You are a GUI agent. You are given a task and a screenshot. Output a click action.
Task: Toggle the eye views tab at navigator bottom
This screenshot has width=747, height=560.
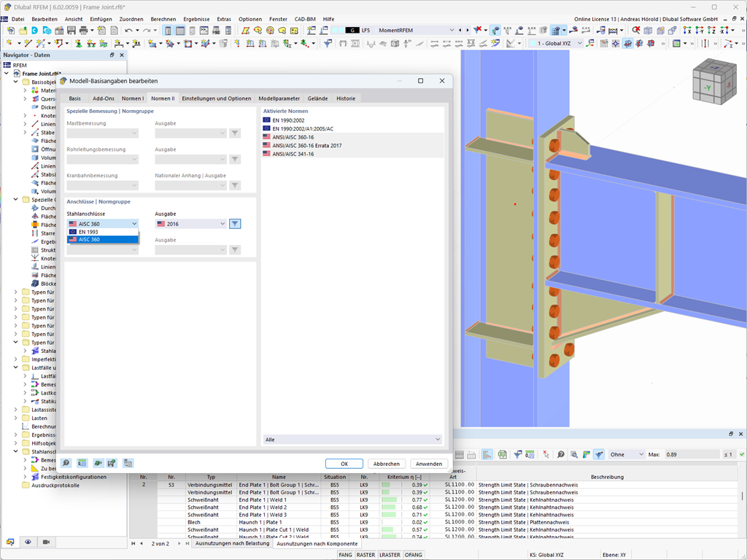click(28, 542)
